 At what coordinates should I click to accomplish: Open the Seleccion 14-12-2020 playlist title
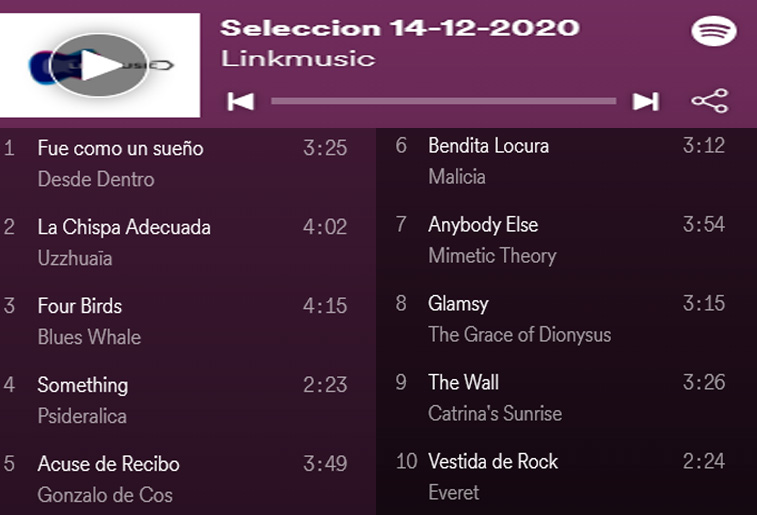(x=399, y=27)
